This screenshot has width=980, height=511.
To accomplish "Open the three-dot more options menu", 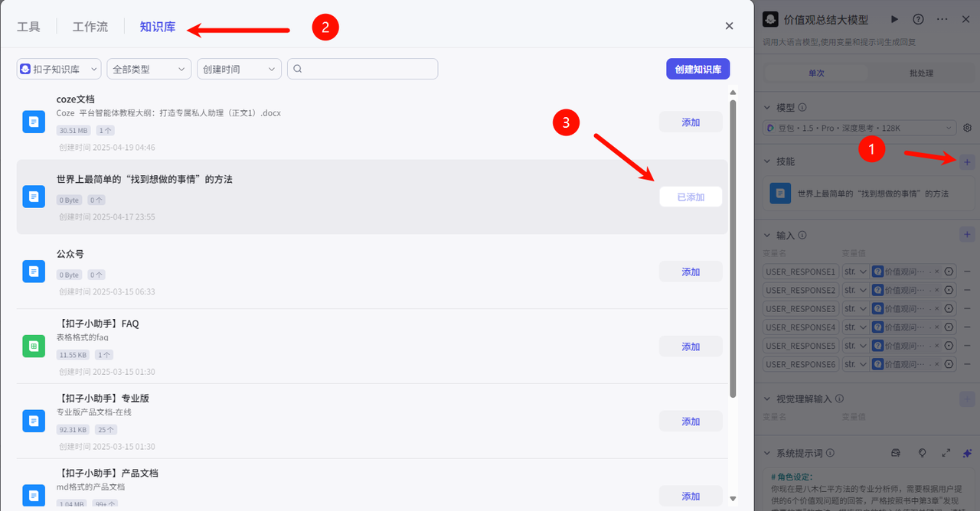I will (x=942, y=19).
